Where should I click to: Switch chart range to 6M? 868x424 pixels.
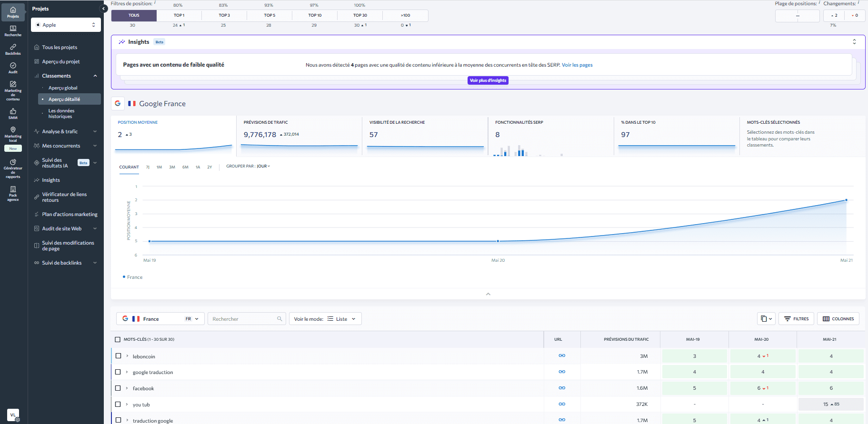point(185,167)
